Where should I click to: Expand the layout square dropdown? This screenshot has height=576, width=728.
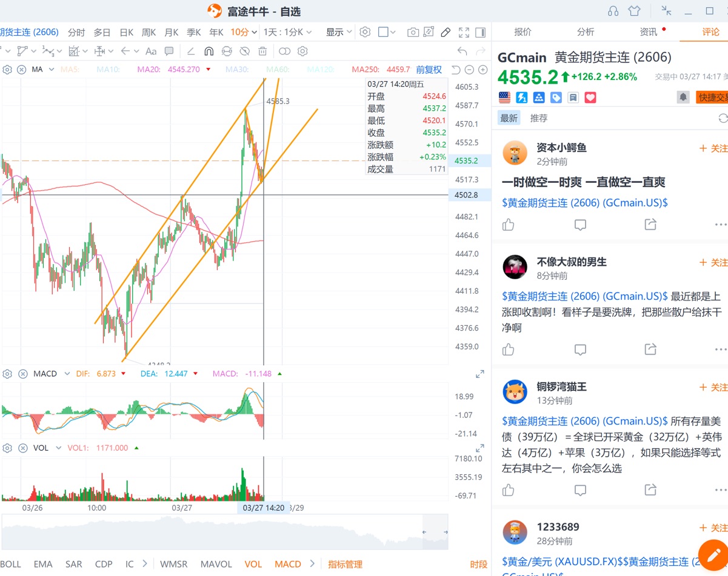pyautogui.click(x=393, y=32)
